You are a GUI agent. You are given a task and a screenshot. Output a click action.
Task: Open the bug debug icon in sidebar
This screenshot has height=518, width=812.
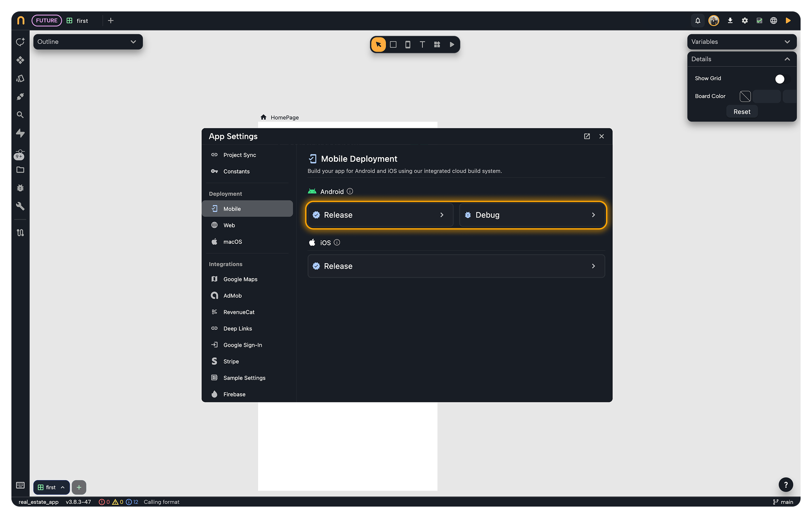click(x=20, y=188)
